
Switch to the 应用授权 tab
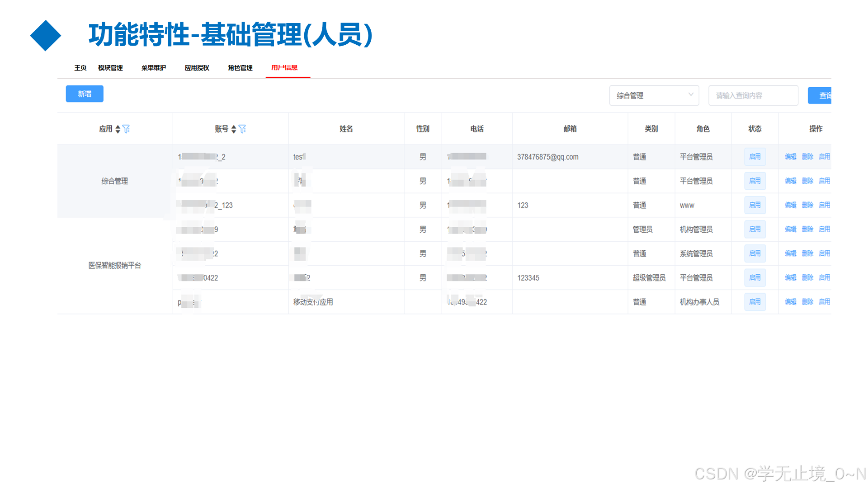(x=197, y=68)
